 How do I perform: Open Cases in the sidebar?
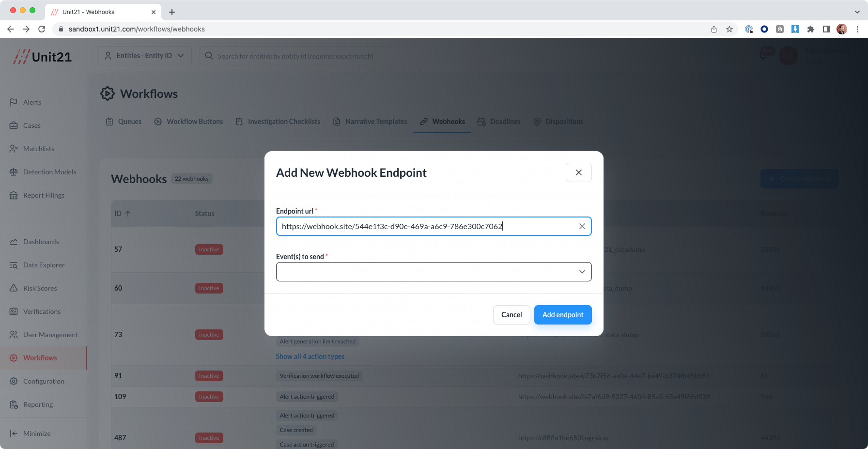(32, 125)
